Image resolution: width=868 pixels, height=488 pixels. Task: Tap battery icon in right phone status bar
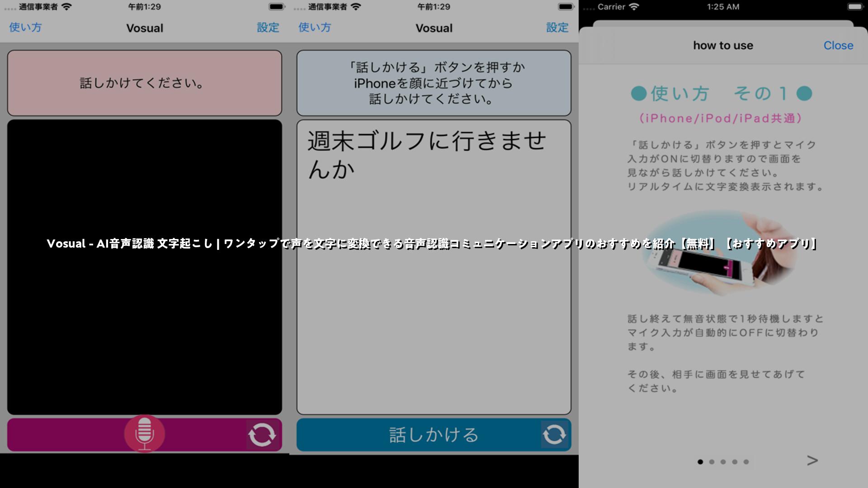point(855,7)
